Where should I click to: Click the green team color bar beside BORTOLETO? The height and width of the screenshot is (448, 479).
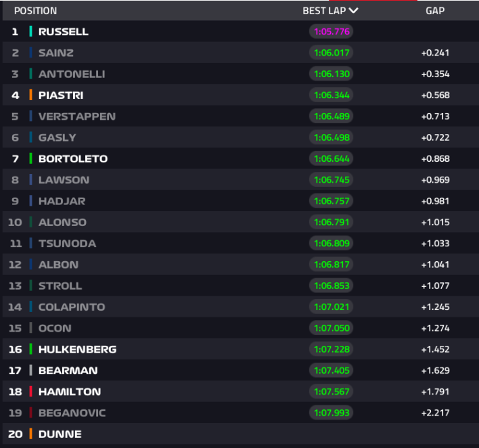point(31,158)
